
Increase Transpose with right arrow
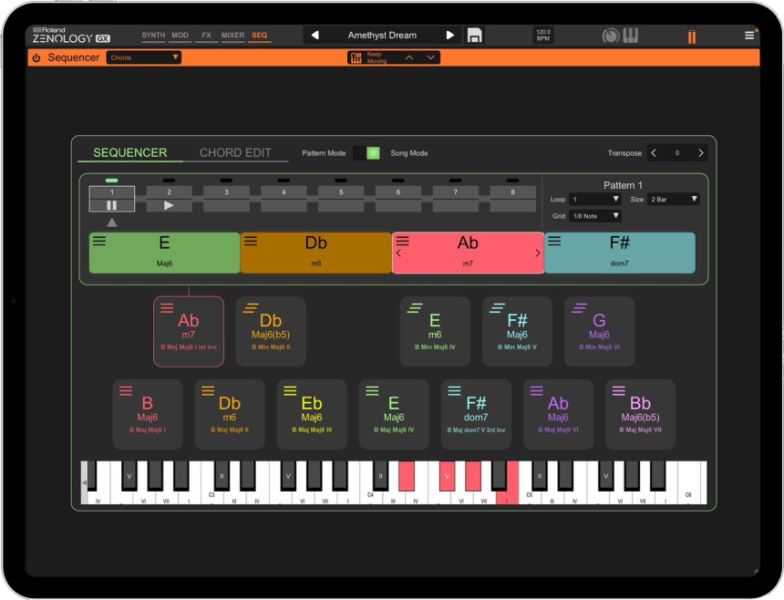click(700, 153)
